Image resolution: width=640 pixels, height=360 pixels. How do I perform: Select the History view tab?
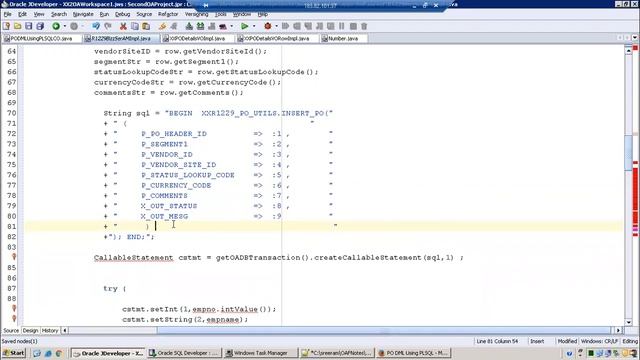click(50, 330)
